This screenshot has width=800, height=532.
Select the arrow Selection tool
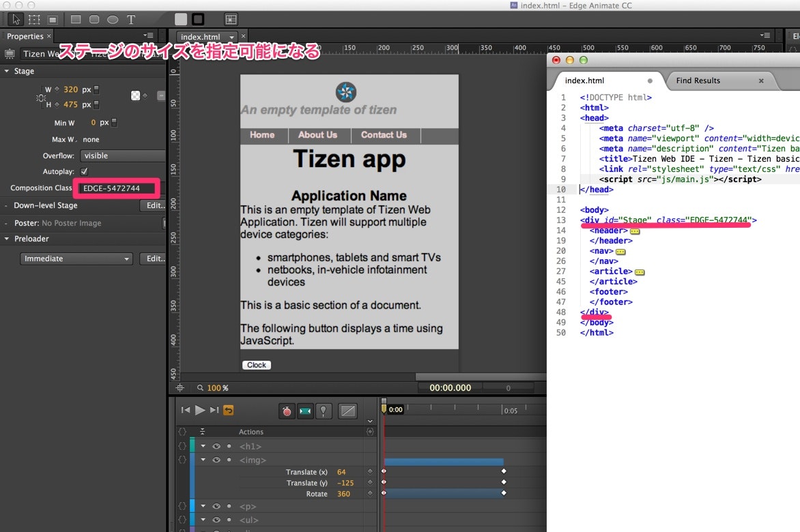pos(16,19)
